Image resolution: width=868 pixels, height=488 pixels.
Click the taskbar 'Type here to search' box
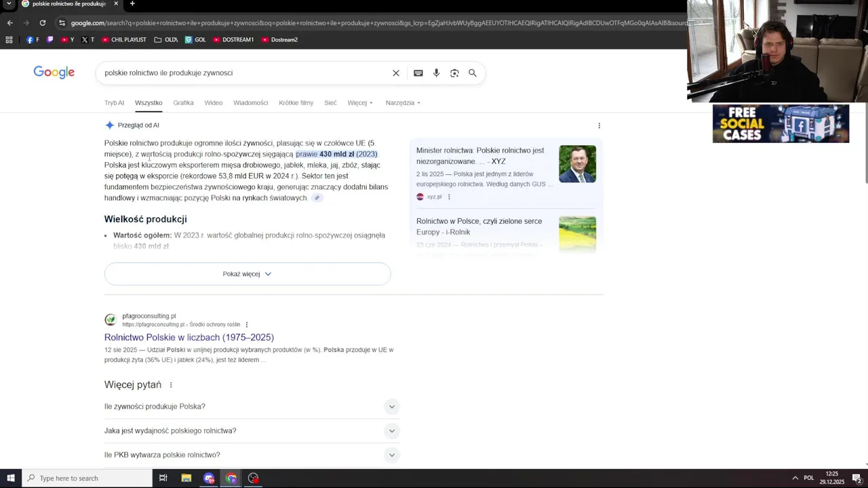coord(87,478)
